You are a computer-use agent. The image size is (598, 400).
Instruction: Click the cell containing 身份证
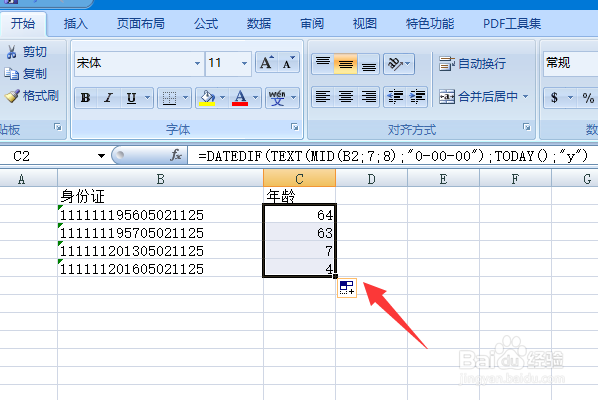(x=161, y=196)
